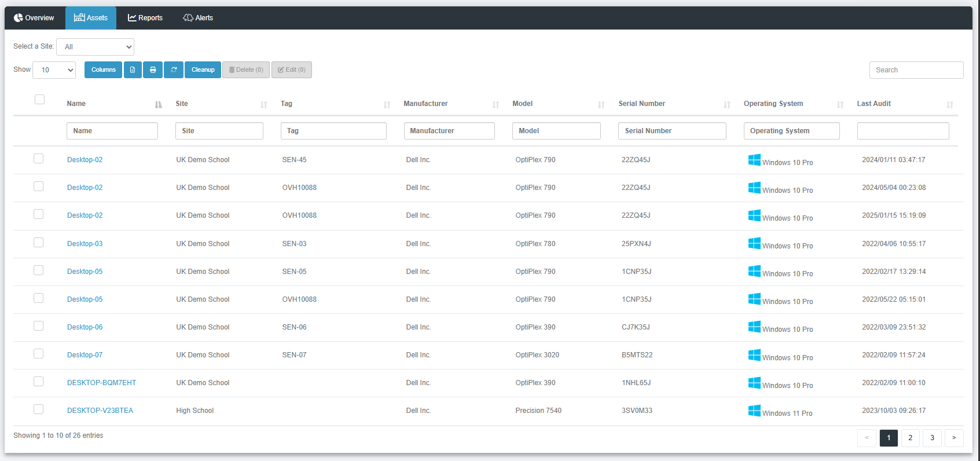Open the Select a Site dropdown

coord(95,47)
